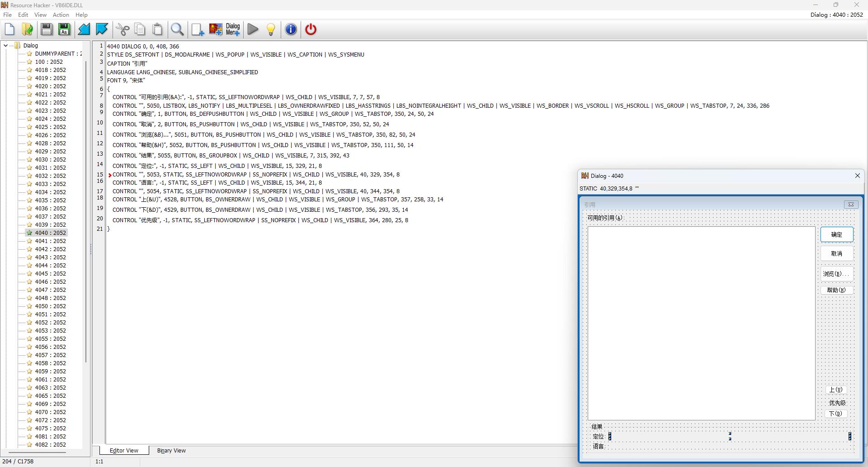Open Find with the magnifying glass icon
Viewport: 868px width, 467px height.
177,29
